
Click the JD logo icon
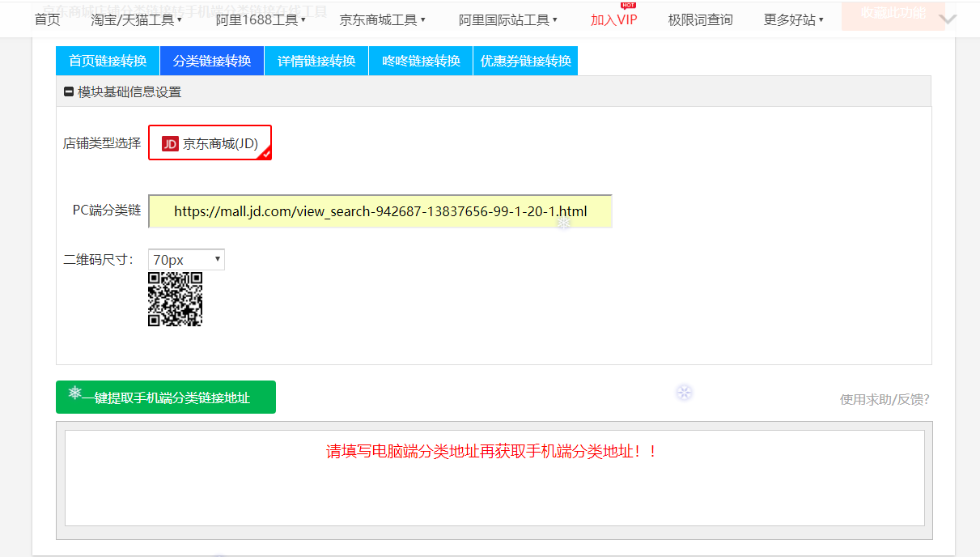170,144
